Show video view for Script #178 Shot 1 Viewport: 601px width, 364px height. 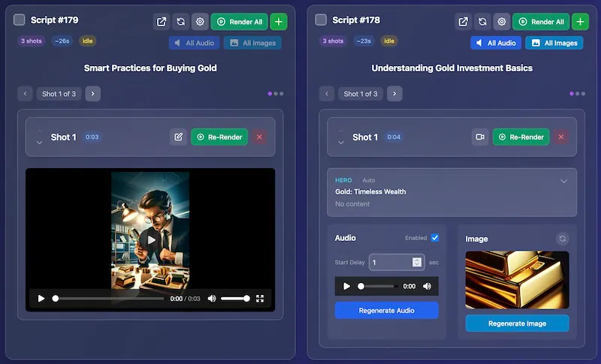pyautogui.click(x=480, y=137)
